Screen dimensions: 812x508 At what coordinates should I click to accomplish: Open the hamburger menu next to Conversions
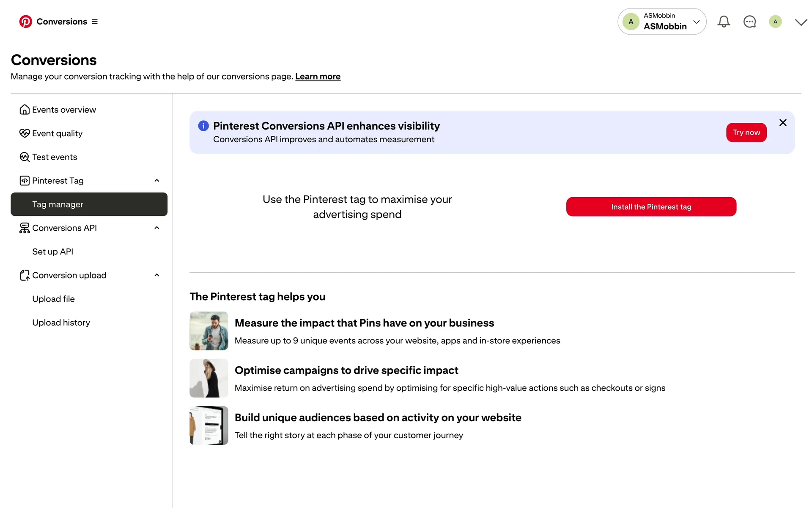coord(95,22)
